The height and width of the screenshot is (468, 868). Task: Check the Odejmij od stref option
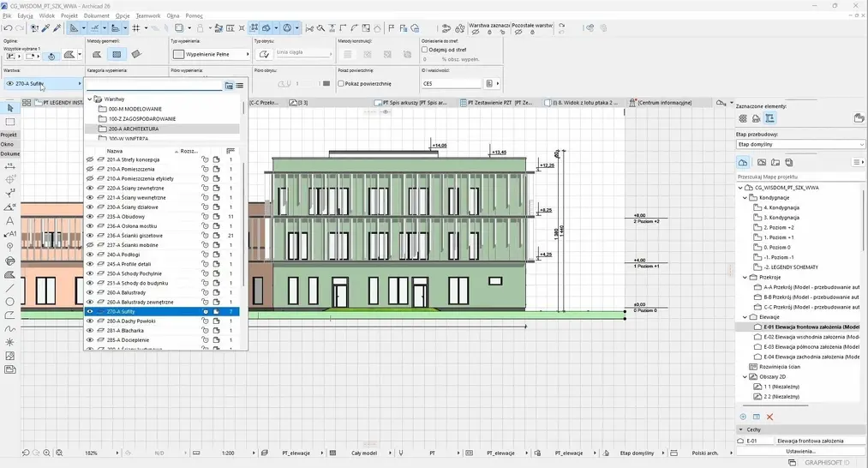coord(425,50)
